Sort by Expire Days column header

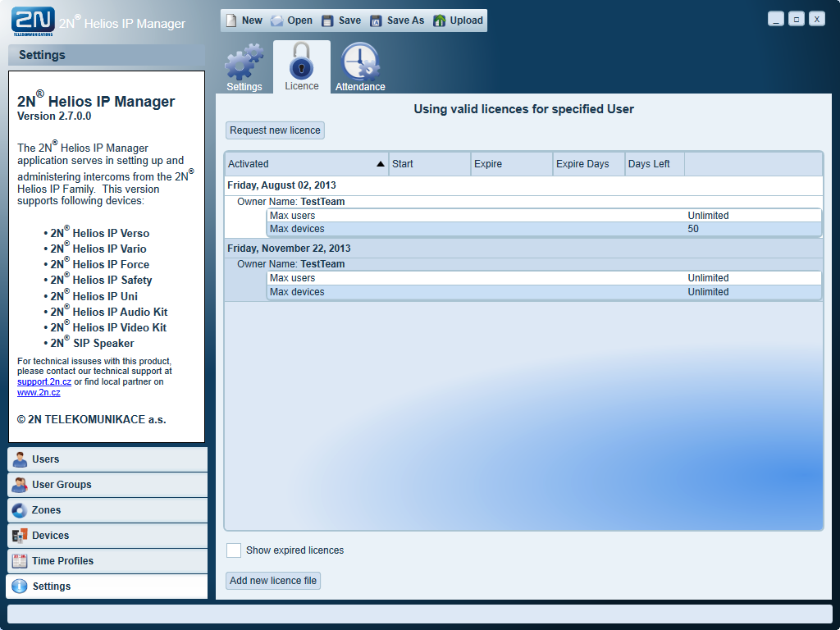click(589, 164)
